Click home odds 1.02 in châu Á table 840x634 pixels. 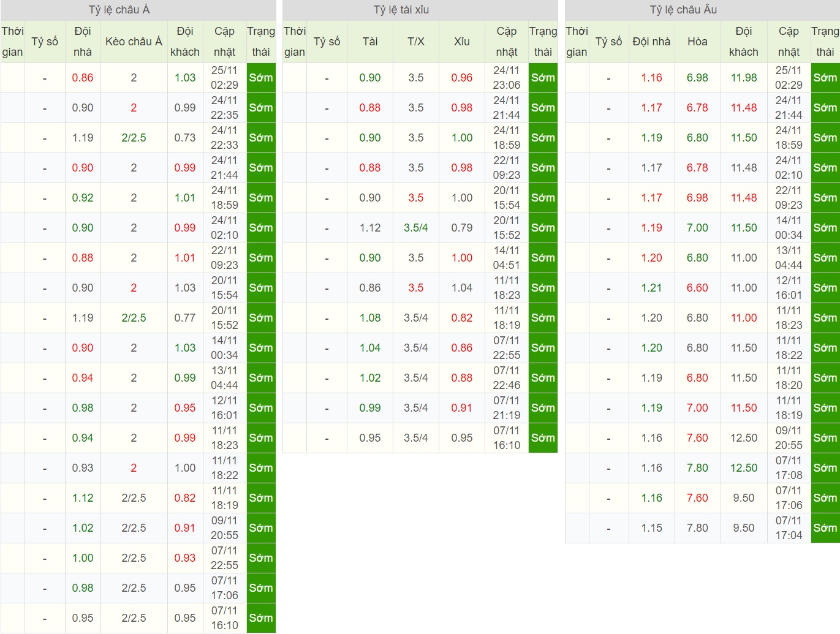83,528
